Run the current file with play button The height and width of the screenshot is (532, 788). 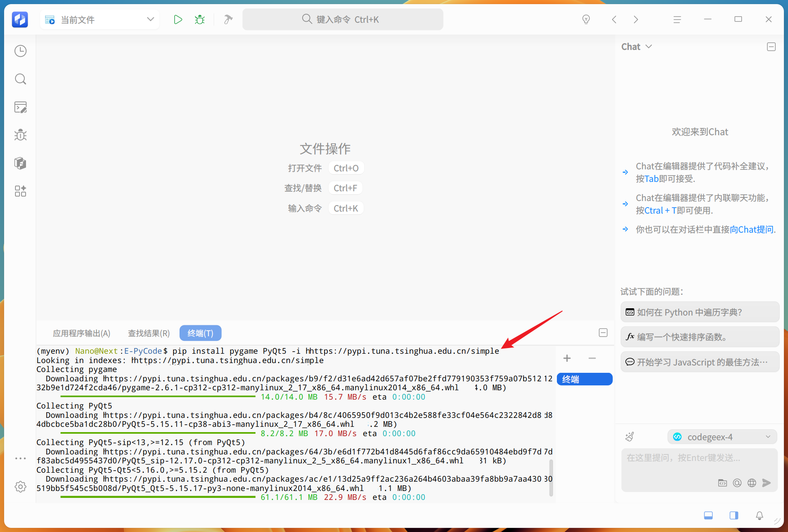(x=178, y=19)
